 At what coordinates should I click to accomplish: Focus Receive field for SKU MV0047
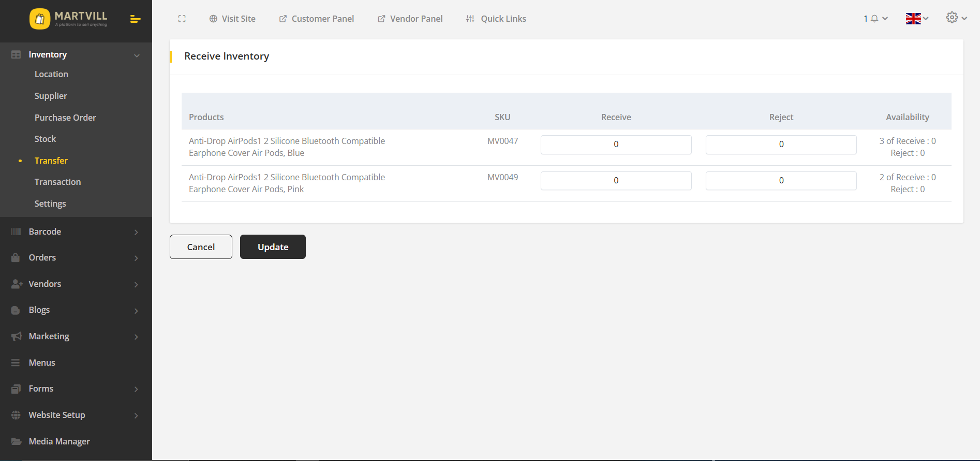616,145
